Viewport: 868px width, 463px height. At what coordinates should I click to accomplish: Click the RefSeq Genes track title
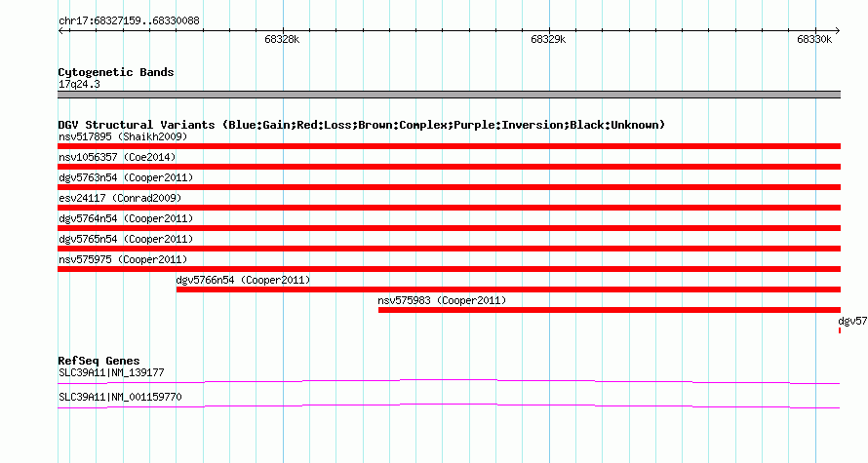click(99, 360)
